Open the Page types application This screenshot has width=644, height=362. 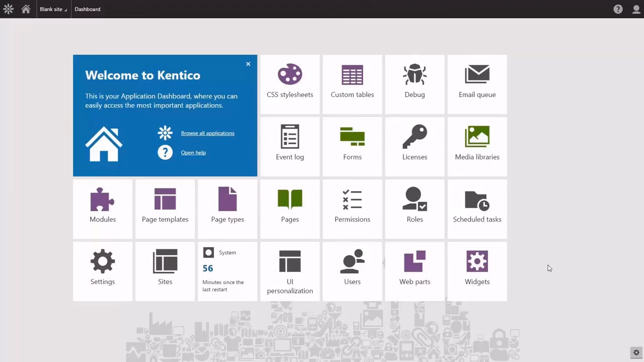click(x=227, y=209)
